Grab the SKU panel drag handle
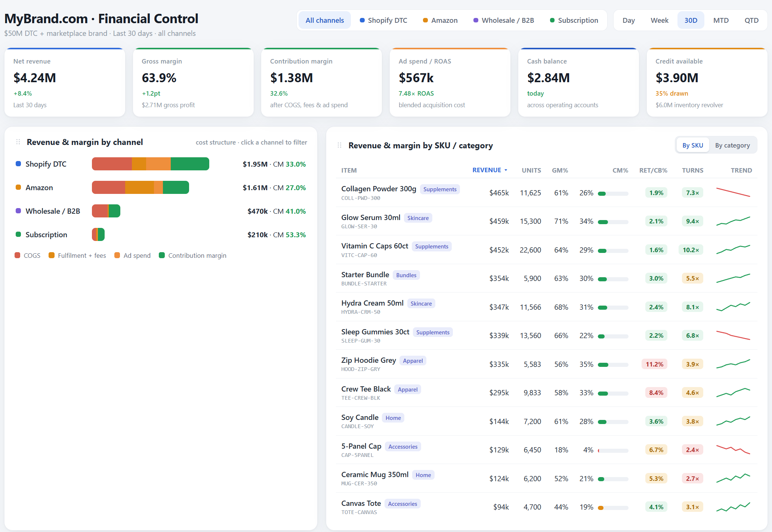This screenshot has height=532, width=772. click(340, 145)
